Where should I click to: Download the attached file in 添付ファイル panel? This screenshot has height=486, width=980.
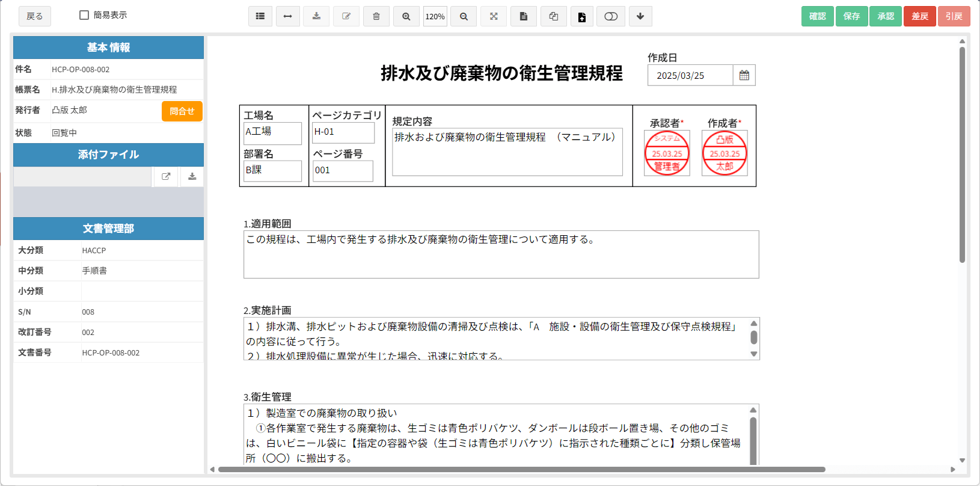tap(192, 176)
